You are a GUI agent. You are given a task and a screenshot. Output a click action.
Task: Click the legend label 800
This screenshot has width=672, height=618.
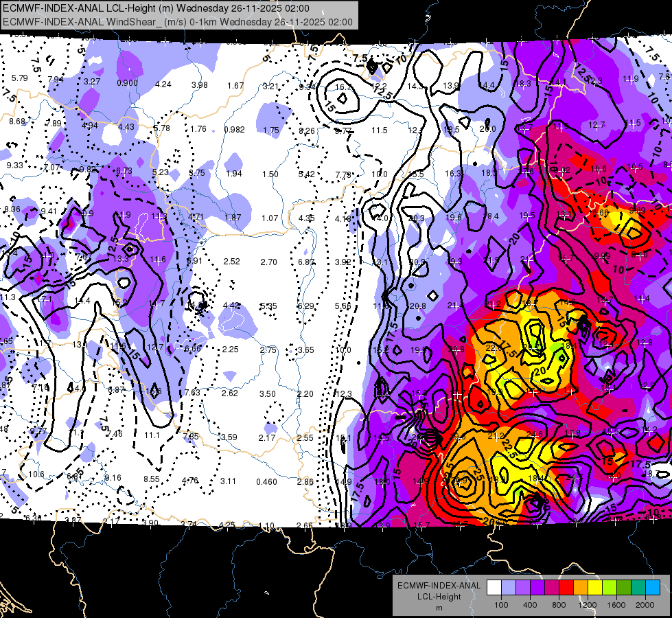pyautogui.click(x=559, y=605)
